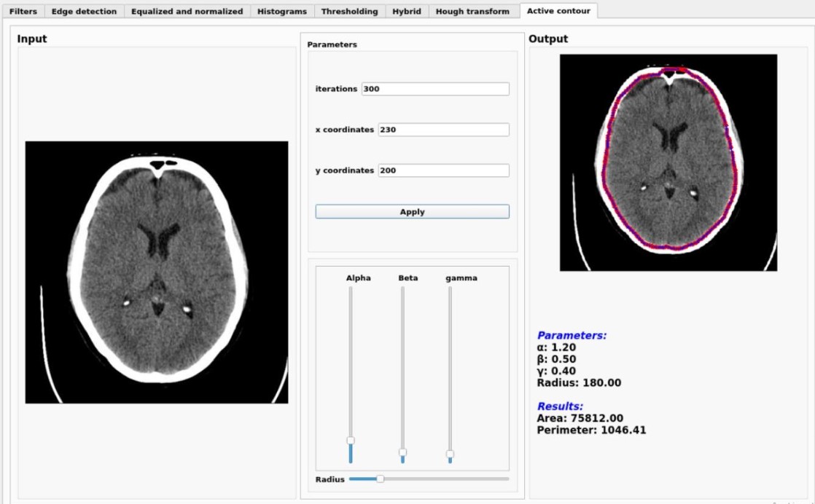This screenshot has width=815, height=504.
Task: Click the Beta slider handle
Action: tap(402, 453)
